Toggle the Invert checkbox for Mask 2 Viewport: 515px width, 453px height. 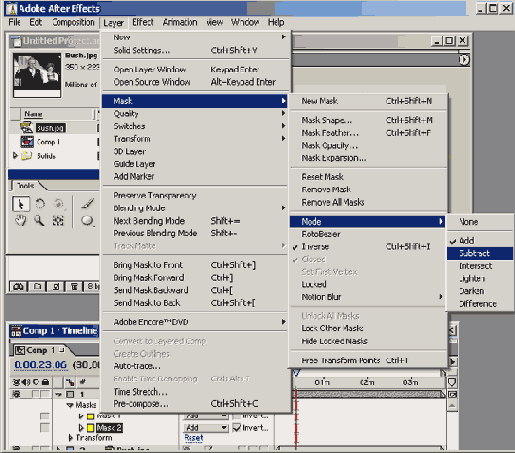click(x=237, y=428)
